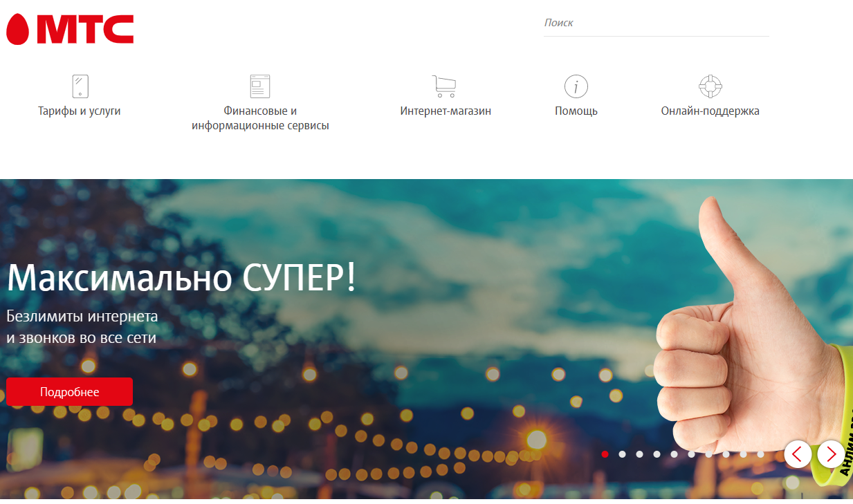
Task: Focus the Поиск search field
Action: (657, 23)
